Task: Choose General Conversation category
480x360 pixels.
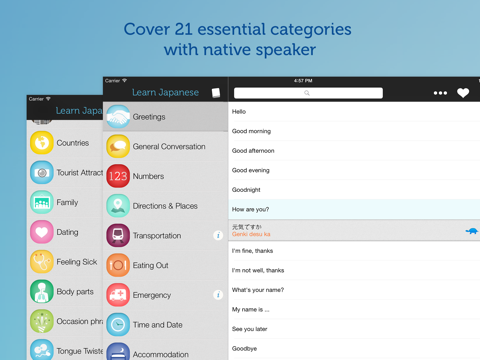Action: 169,146
